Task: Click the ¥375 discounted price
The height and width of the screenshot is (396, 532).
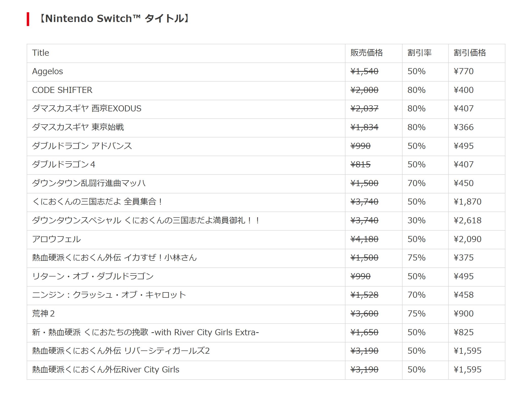Action: (x=463, y=258)
